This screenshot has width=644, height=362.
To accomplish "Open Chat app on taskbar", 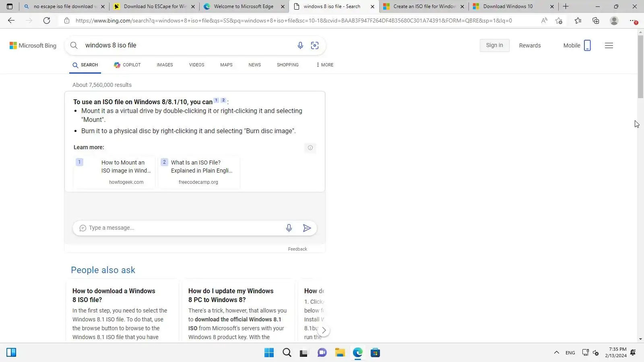I will pos(322,353).
